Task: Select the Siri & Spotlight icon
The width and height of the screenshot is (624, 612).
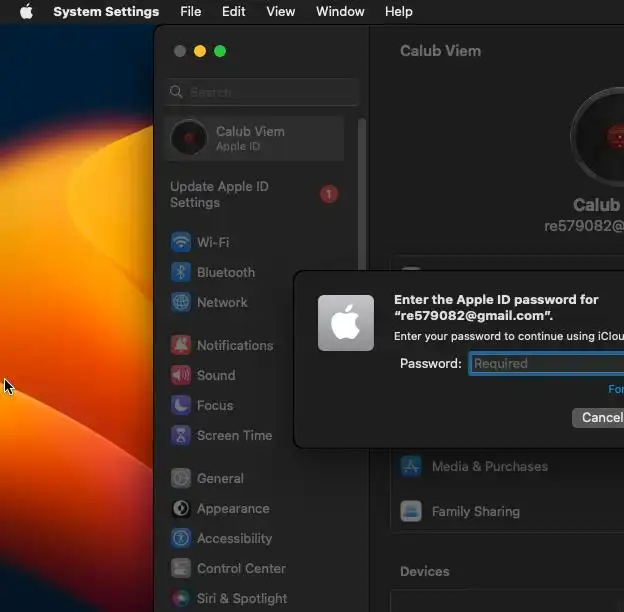Action: [181, 598]
